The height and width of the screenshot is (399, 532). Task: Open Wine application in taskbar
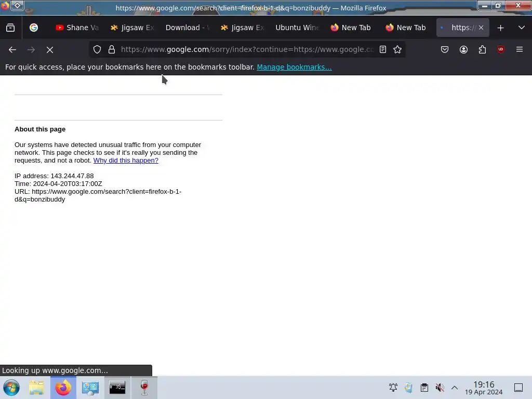click(x=144, y=388)
